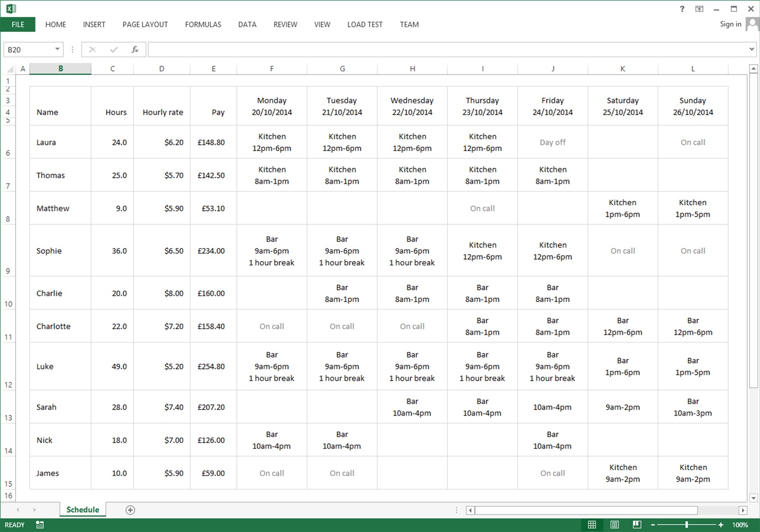This screenshot has width=760, height=532.
Task: Select the cell showing Sophie's pay £234.00
Action: coord(212,250)
